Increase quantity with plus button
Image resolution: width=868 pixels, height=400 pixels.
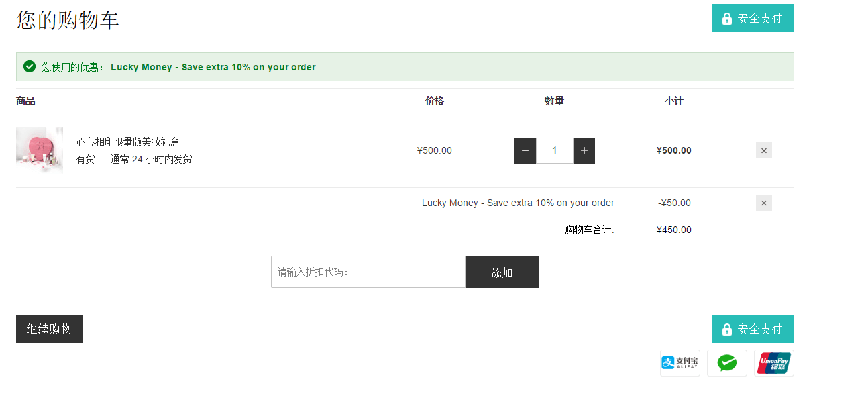[584, 150]
